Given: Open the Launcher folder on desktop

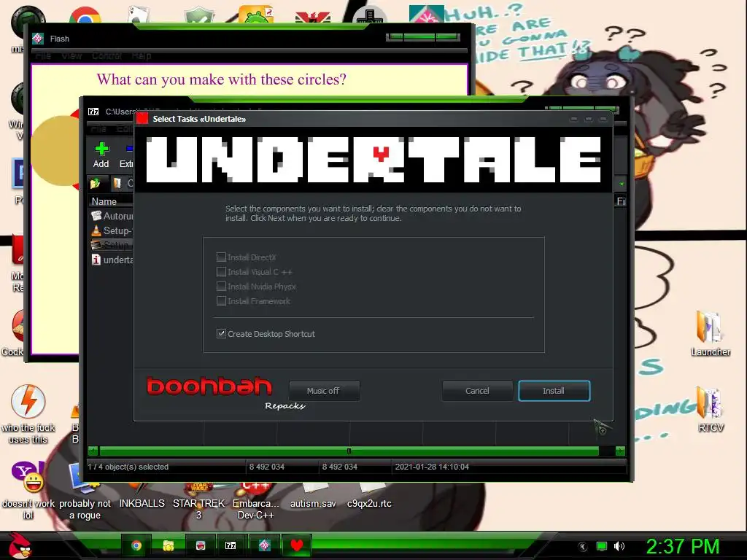Looking at the screenshot, I should tap(711, 333).
